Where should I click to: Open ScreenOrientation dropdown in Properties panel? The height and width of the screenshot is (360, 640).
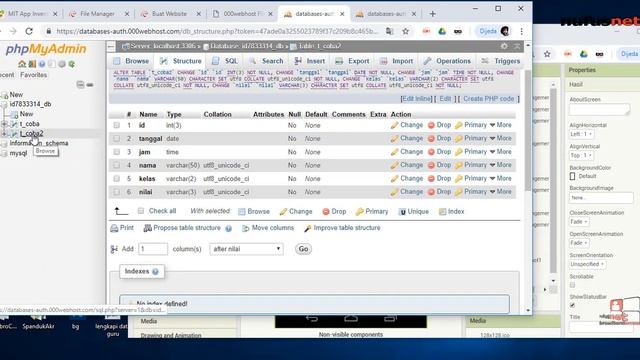(587, 264)
